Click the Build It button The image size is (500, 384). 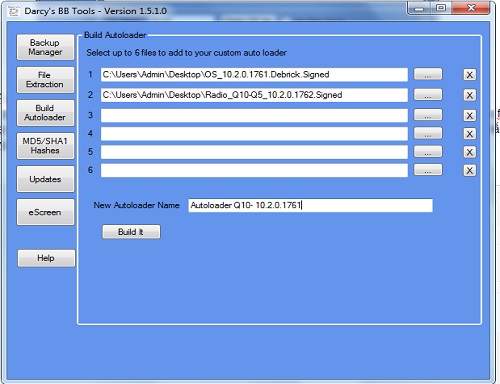(x=131, y=232)
